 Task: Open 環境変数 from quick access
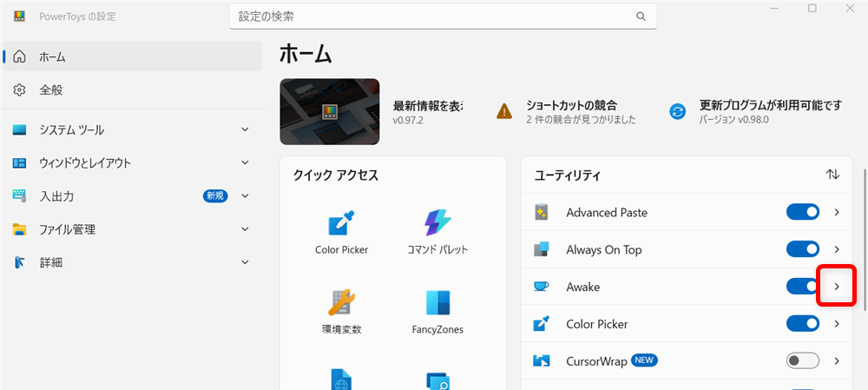[341, 312]
